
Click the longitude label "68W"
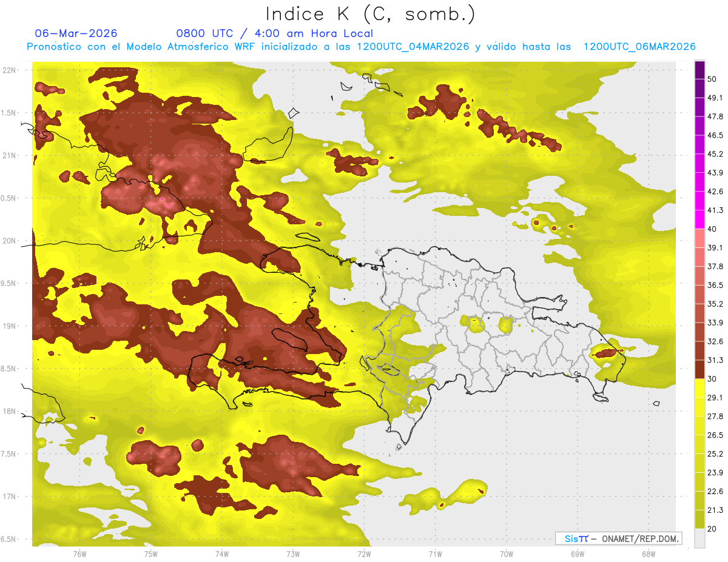(x=649, y=553)
